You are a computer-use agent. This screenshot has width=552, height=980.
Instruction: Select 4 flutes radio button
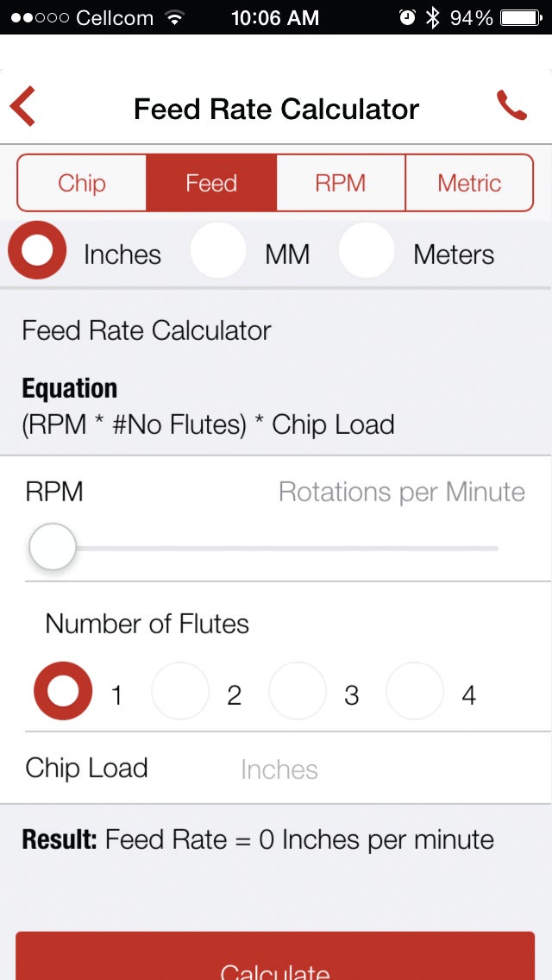click(x=415, y=691)
